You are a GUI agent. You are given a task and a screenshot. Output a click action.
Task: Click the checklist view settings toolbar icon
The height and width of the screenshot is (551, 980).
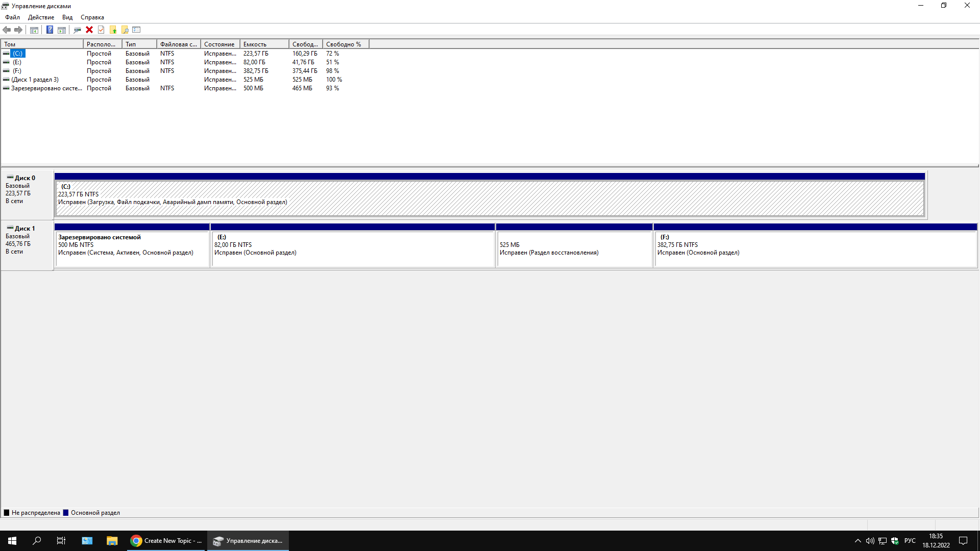(136, 30)
